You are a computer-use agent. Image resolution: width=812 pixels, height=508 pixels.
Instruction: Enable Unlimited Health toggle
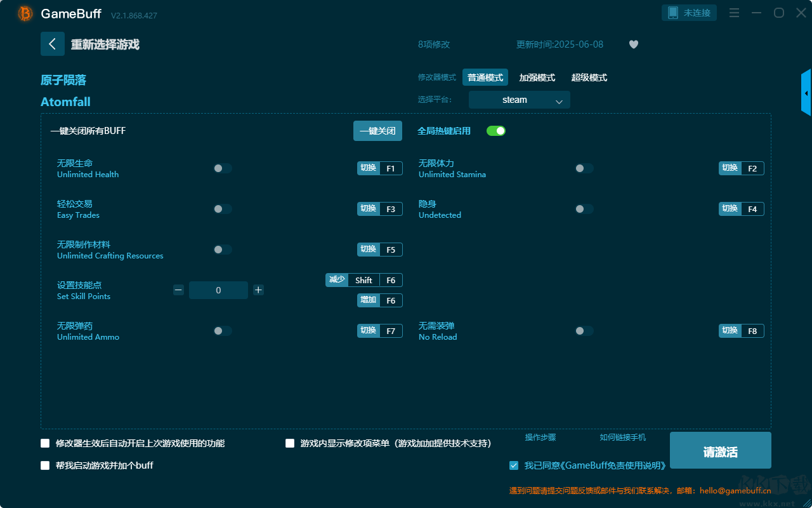[223, 168]
